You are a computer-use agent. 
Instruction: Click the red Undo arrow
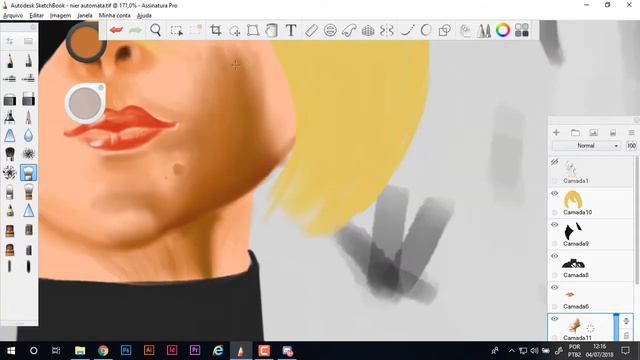point(116,30)
